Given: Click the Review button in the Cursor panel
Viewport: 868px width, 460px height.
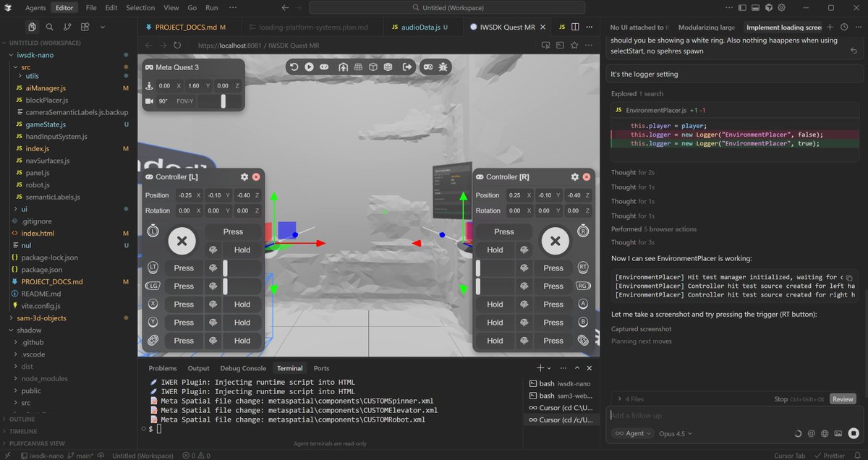Looking at the screenshot, I should [x=842, y=399].
